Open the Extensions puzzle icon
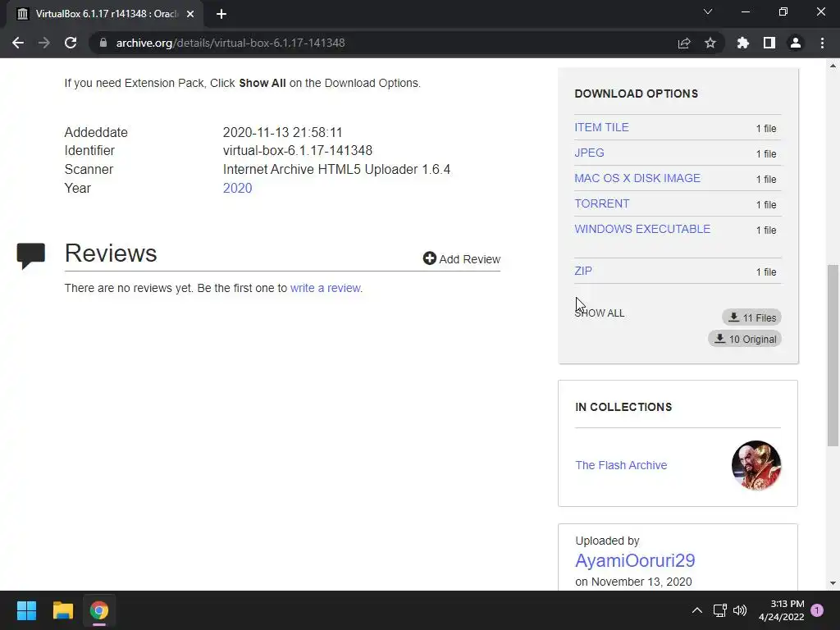Image resolution: width=840 pixels, height=630 pixels. point(743,43)
